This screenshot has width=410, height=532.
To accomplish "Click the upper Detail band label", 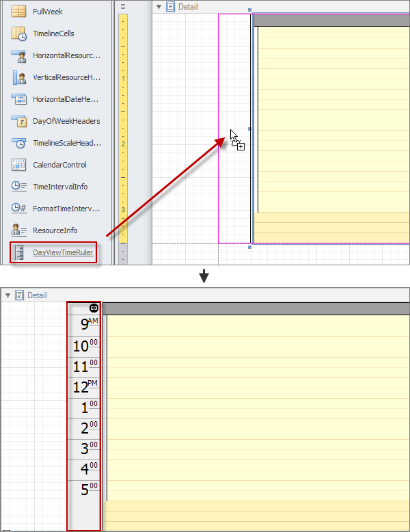I will point(188,7).
